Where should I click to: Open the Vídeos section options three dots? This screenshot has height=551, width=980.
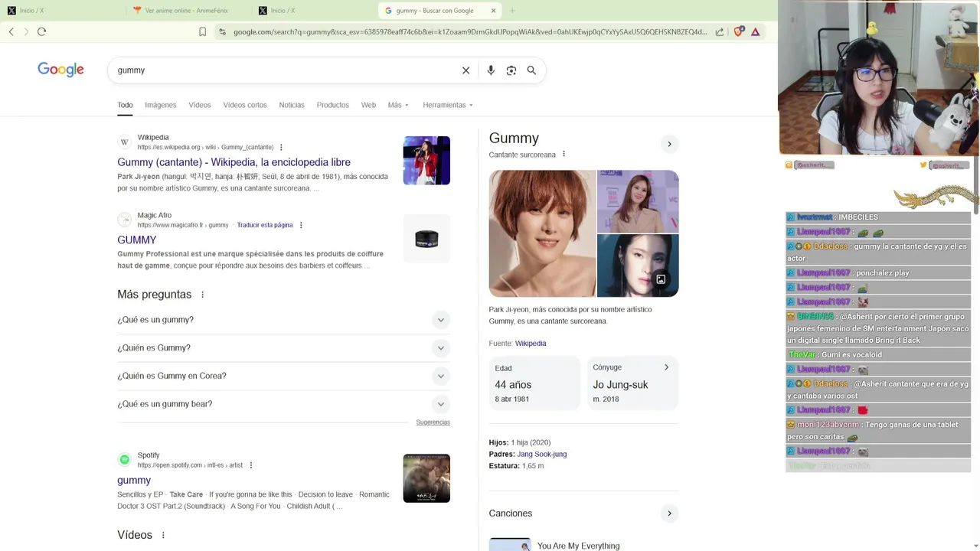coord(163,535)
